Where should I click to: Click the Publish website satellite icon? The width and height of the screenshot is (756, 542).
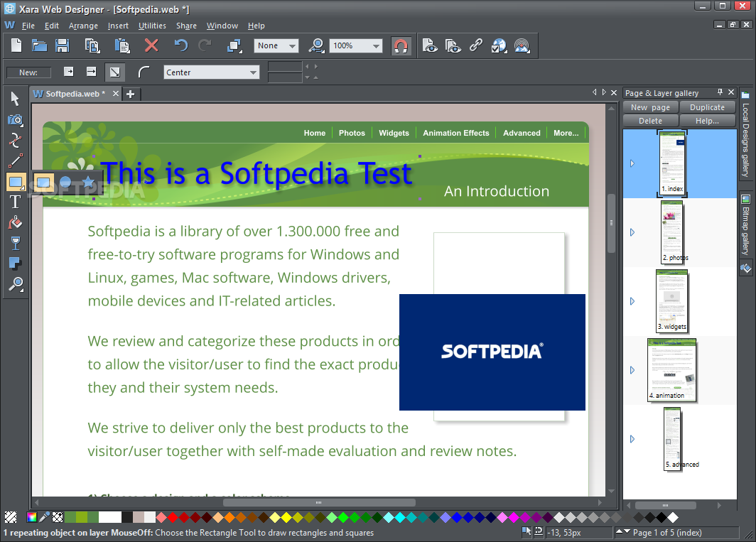[522, 45]
